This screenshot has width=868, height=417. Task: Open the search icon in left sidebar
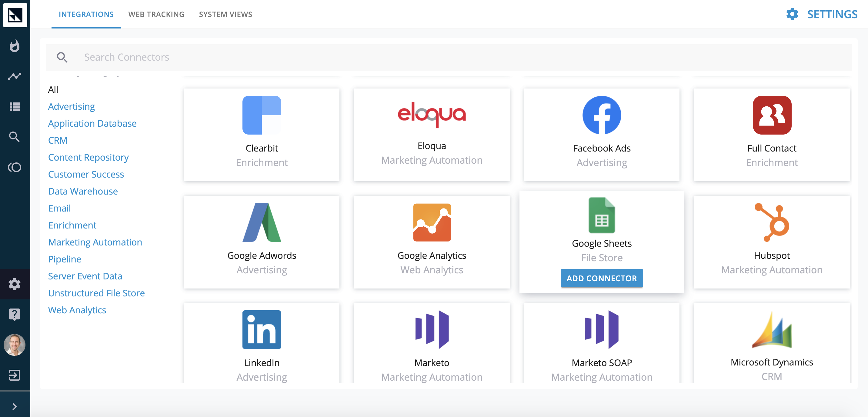click(15, 137)
